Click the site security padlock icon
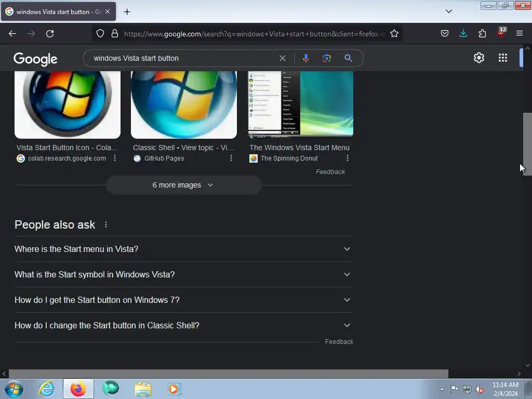532x399 pixels. pos(115,34)
